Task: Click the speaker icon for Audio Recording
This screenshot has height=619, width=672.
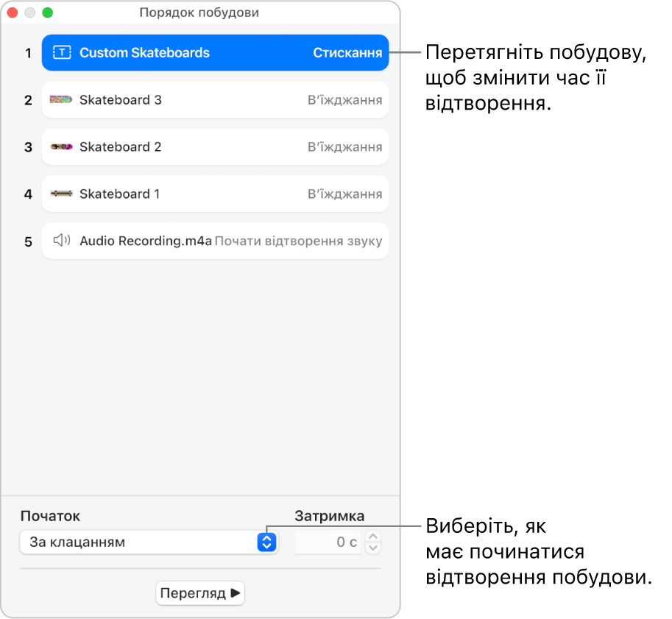Action: [62, 241]
